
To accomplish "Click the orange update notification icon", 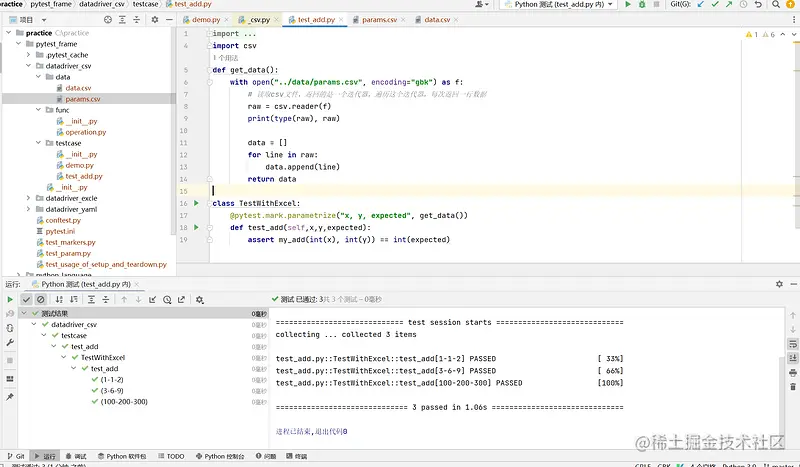I will point(790,4).
